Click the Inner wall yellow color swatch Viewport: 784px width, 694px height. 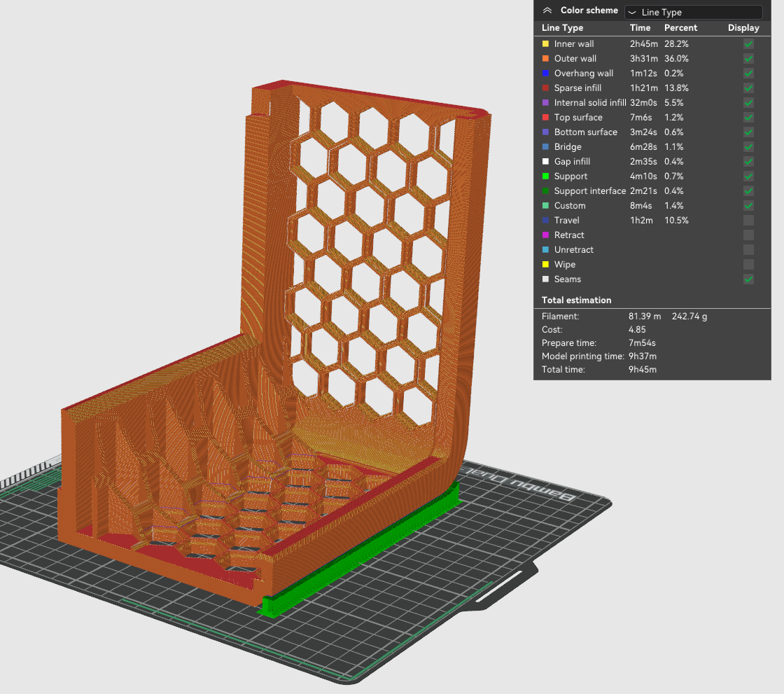tap(545, 44)
